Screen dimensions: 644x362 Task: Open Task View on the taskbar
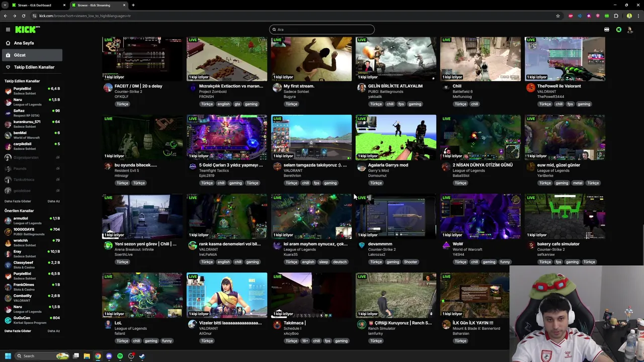tap(76, 356)
